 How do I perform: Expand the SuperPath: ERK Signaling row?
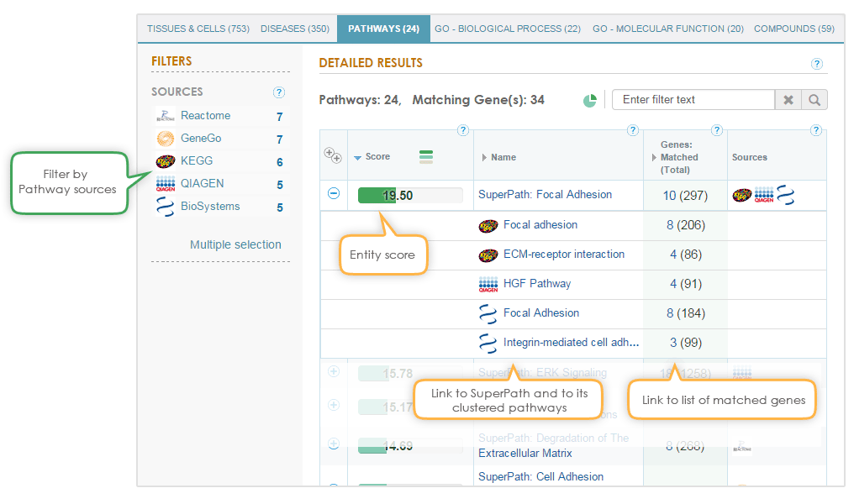tap(334, 371)
